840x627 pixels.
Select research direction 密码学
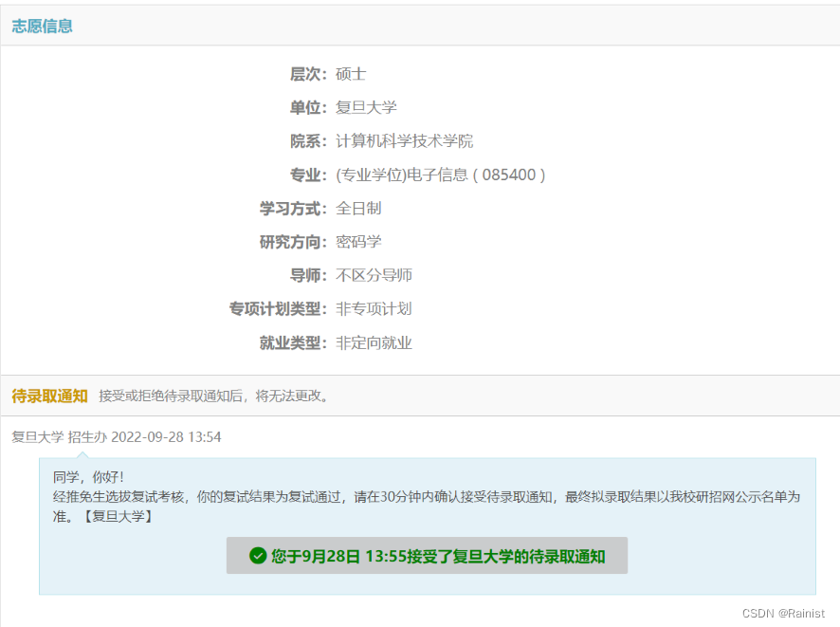click(358, 242)
